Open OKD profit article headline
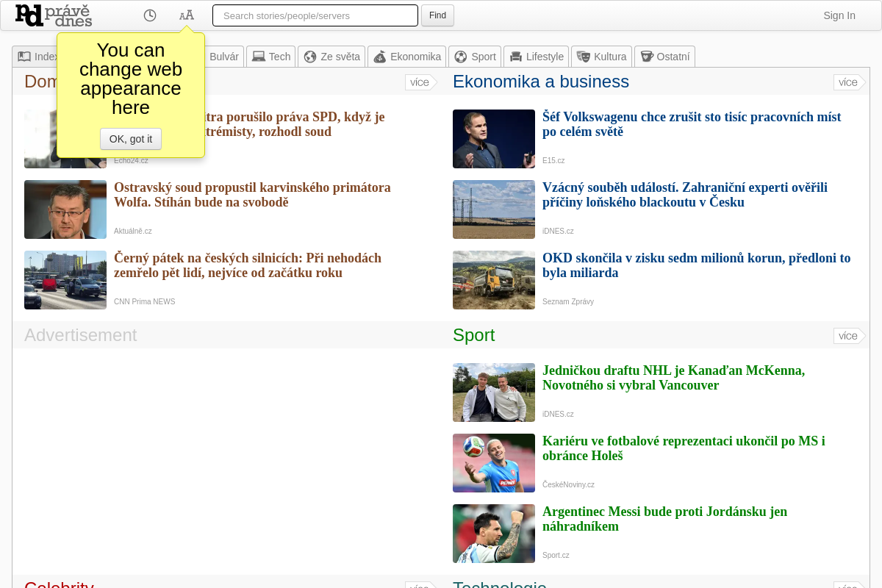Viewport: 882px width, 588px height. [x=696, y=265]
